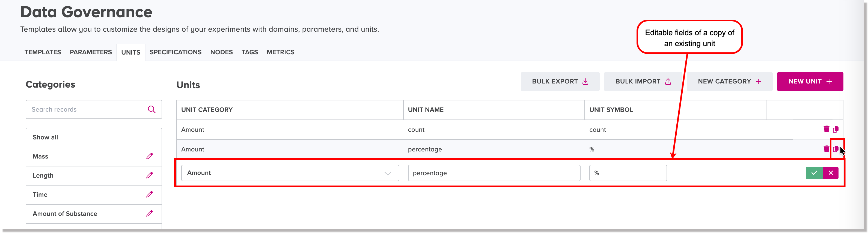Select Show all categories
868x233 pixels.
point(94,138)
